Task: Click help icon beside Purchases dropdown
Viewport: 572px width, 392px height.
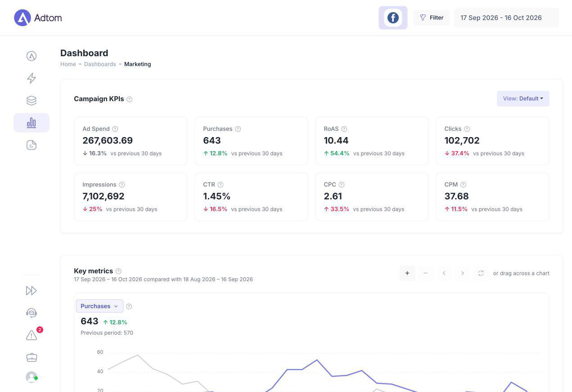Action: tap(129, 307)
